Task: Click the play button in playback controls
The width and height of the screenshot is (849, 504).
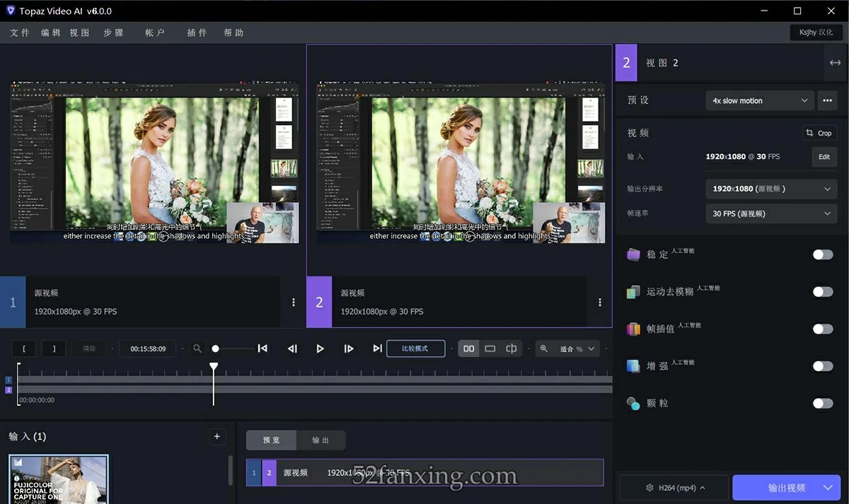Action: point(320,348)
